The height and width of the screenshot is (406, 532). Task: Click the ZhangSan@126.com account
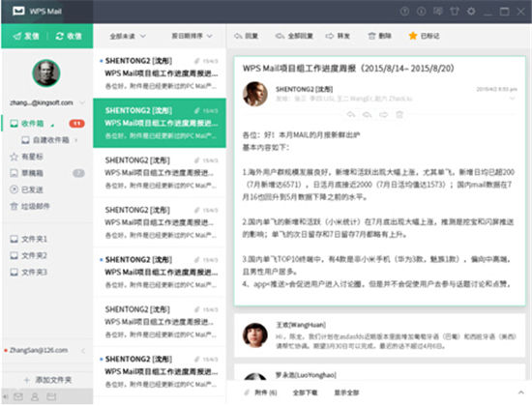39,350
